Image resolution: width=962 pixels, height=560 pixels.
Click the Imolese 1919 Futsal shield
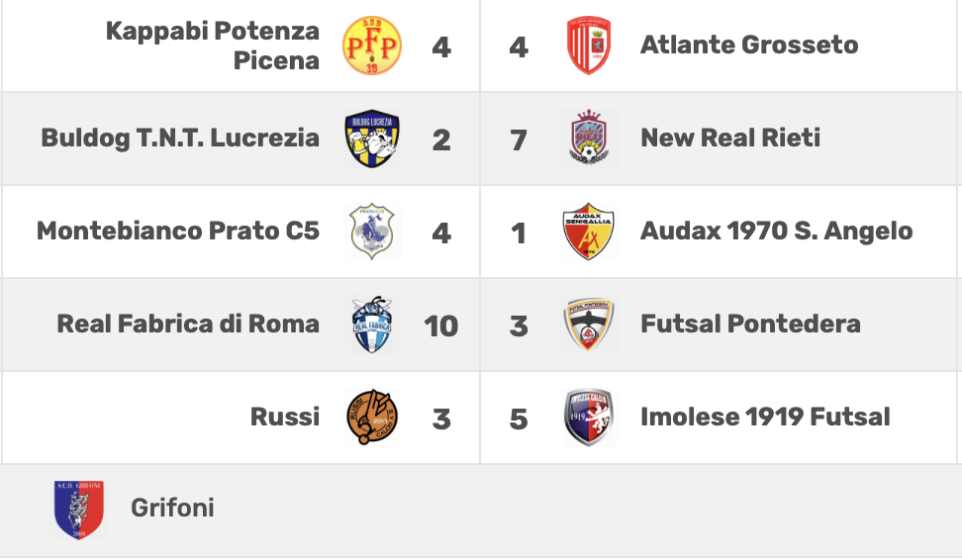588,418
